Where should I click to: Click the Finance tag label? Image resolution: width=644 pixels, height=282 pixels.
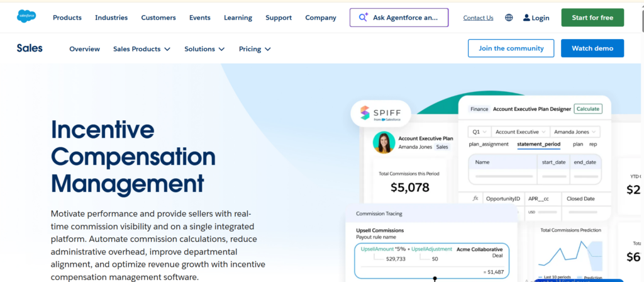pos(479,109)
